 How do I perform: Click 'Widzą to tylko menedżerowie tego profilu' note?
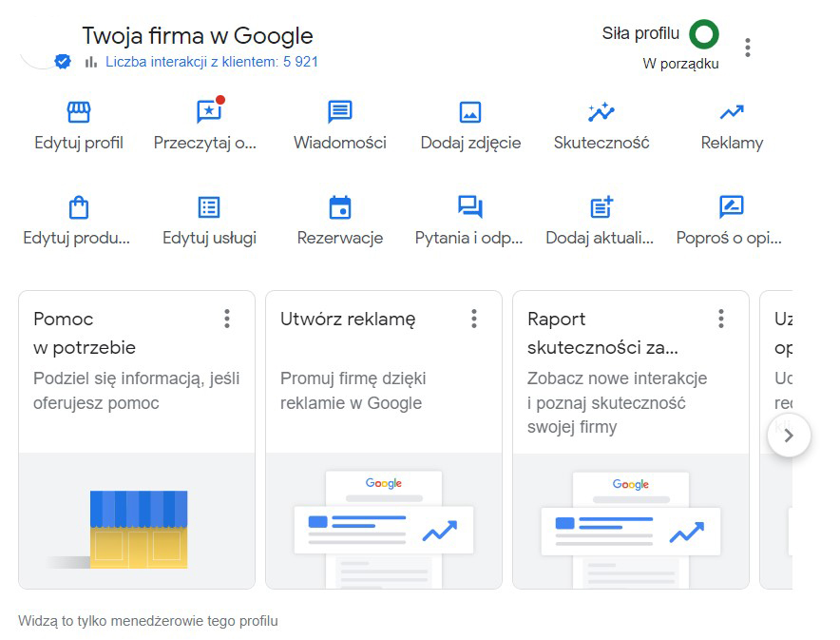point(148,621)
